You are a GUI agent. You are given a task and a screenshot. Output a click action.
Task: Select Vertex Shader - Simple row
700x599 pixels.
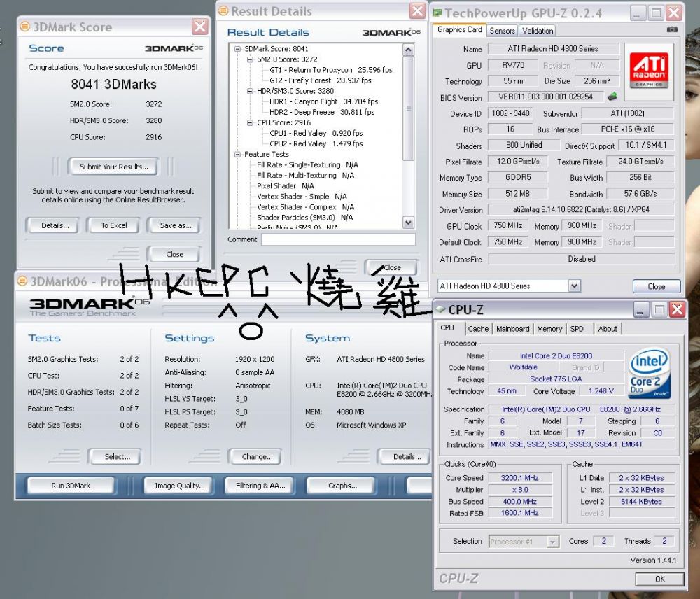302,197
